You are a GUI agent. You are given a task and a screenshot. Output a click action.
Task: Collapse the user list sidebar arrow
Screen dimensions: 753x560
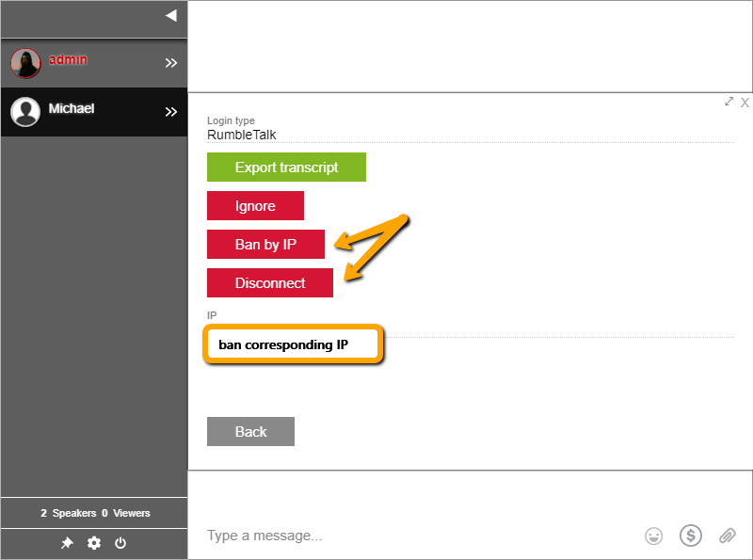click(170, 15)
